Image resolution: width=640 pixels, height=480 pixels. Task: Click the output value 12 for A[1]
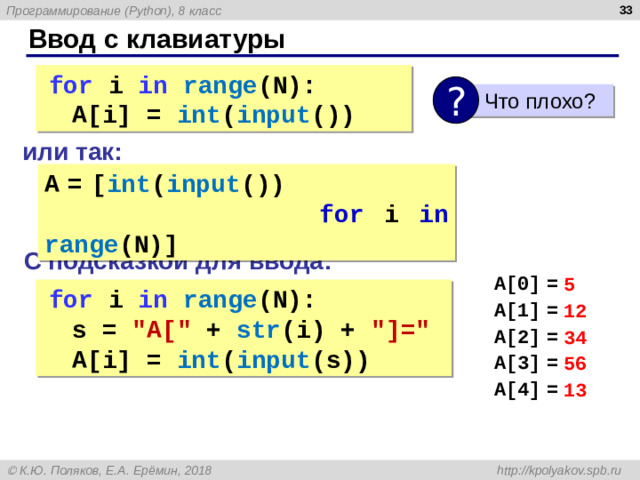click(575, 311)
